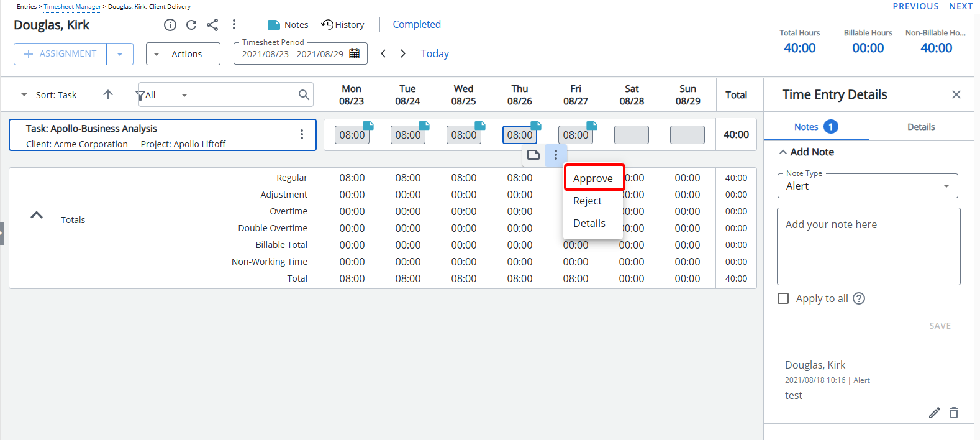
Task: Open the Actions dropdown menu
Action: [183, 54]
